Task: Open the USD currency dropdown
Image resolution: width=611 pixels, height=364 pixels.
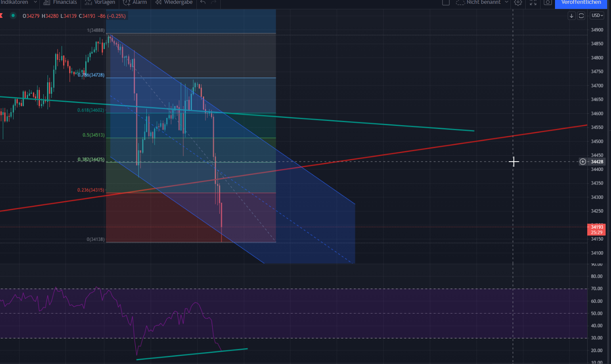Action: pos(597,15)
